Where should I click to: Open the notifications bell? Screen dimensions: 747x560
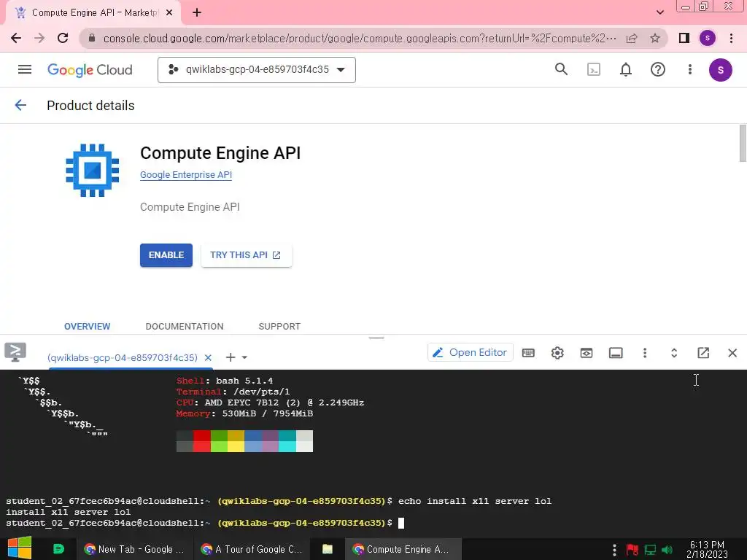pos(625,70)
